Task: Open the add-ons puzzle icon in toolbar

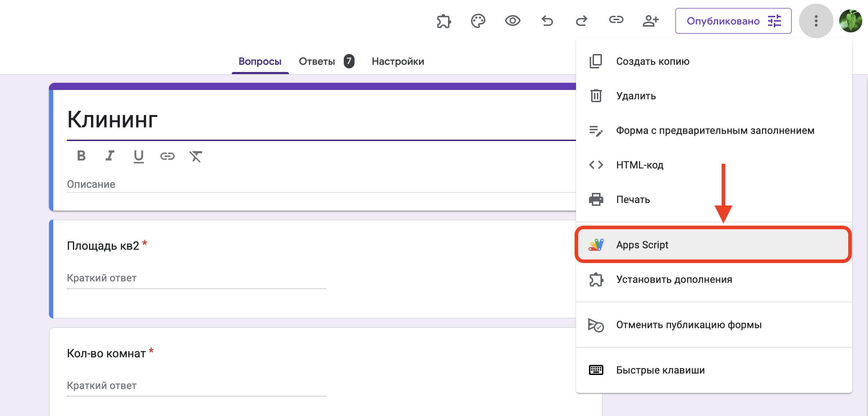Action: click(x=444, y=21)
